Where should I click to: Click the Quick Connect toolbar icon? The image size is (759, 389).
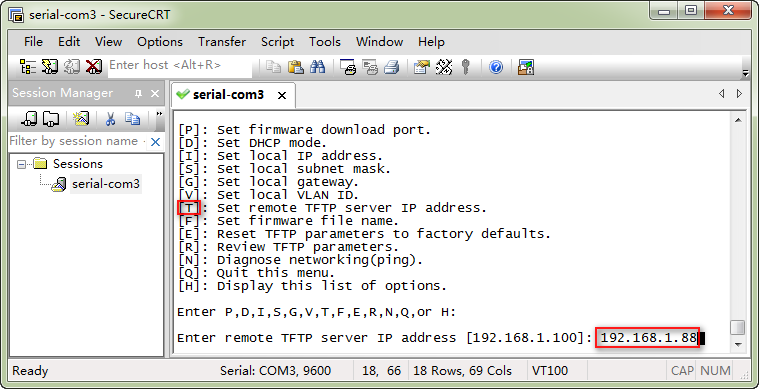49,67
